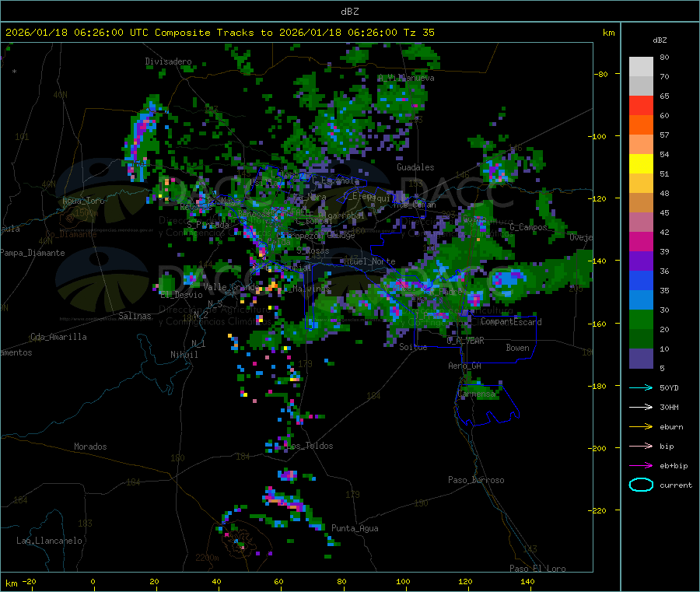This screenshot has height=592, width=700.
Task: Click the cyan 'current' ellipse legend icon
Action: point(641,485)
